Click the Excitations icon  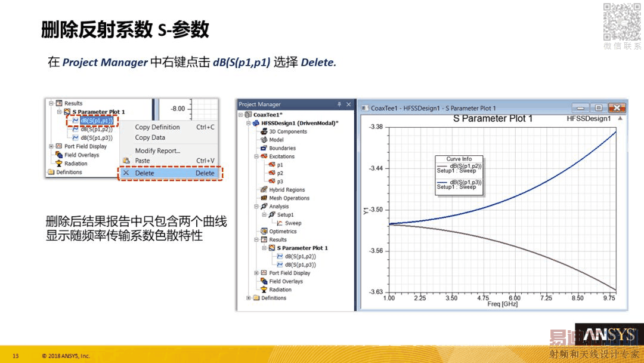click(264, 156)
